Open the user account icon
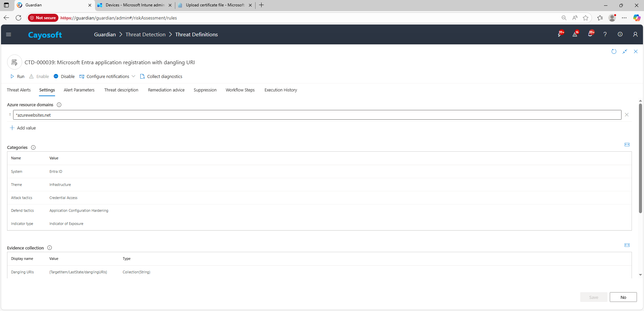The width and height of the screenshot is (644, 311). pyautogui.click(x=635, y=34)
